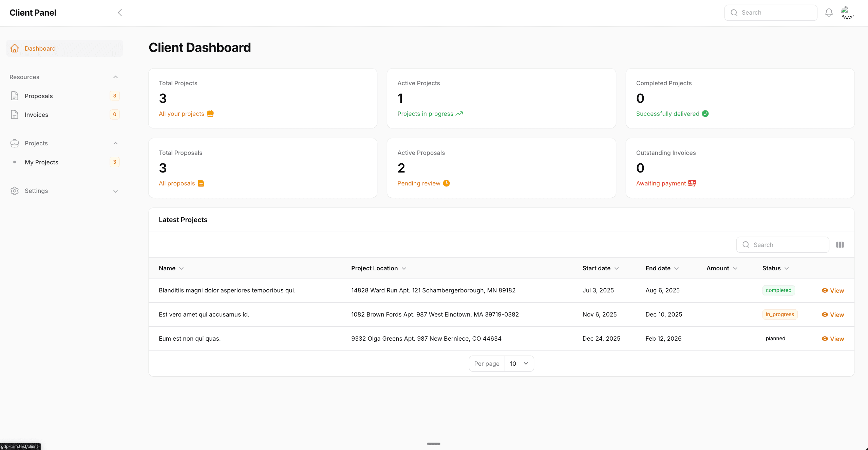
Task: Open the Per page dropdown
Action: click(519, 363)
